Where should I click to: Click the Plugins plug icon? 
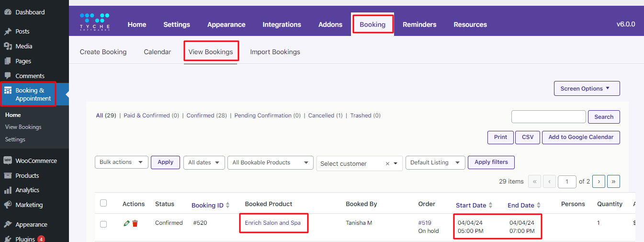click(8, 239)
